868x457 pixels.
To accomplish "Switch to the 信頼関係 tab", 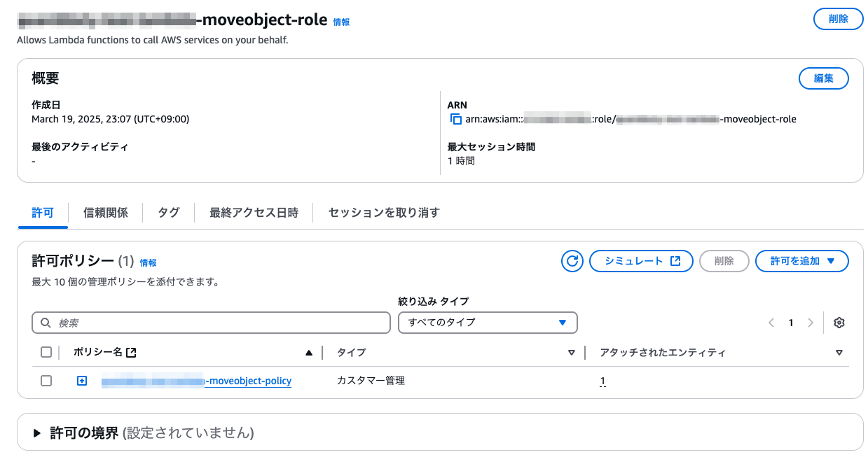I will [106, 213].
